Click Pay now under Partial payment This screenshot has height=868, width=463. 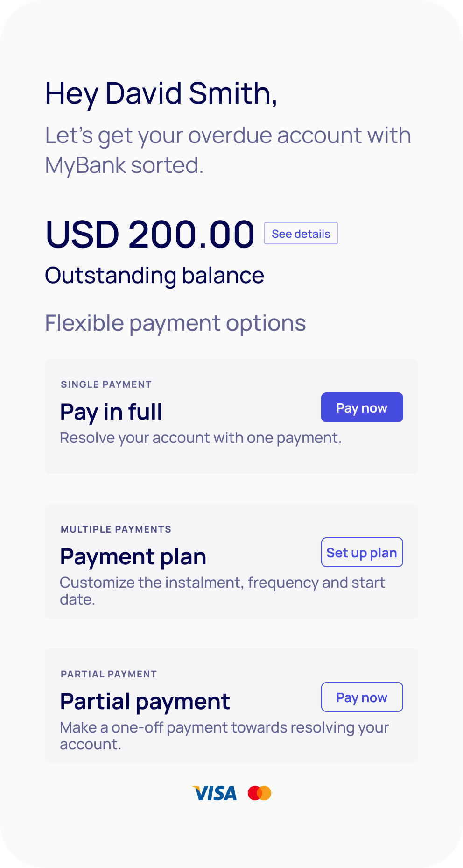click(x=362, y=697)
